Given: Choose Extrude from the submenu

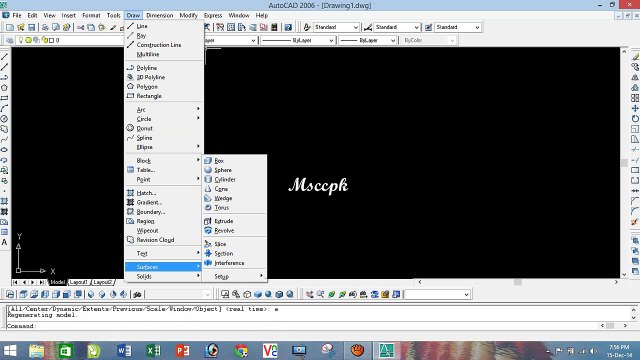Looking at the screenshot, I should (235, 221).
